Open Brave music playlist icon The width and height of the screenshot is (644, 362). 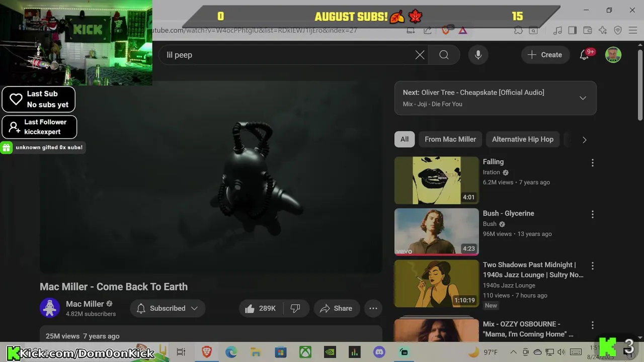tap(557, 30)
